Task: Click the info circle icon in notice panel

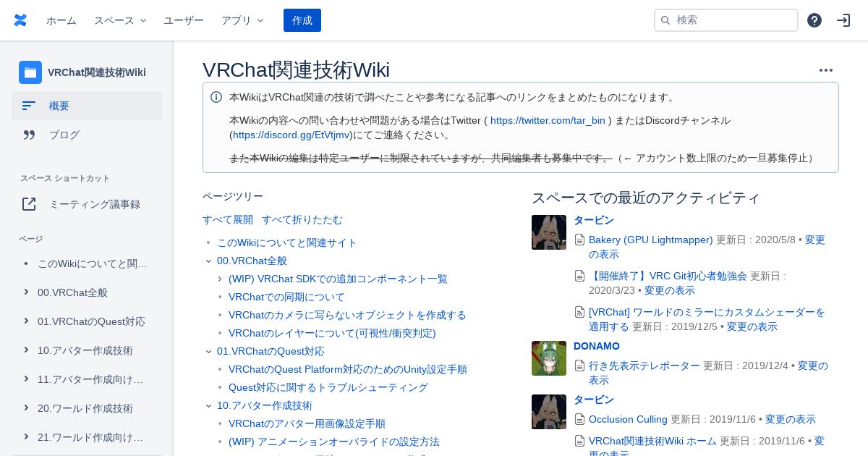Action: coord(216,97)
